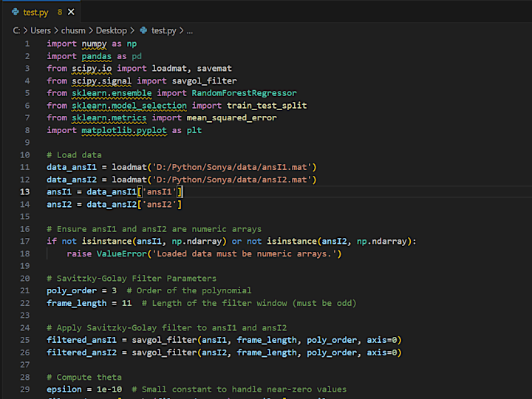Click poly_order on line 21
Screen dimensions: 532x399
(72, 291)
